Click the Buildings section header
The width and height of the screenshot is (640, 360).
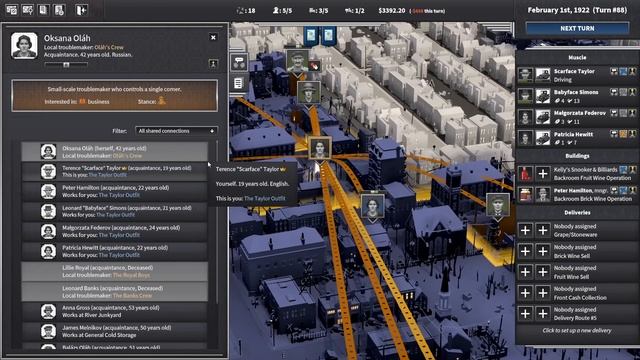pos(577,156)
